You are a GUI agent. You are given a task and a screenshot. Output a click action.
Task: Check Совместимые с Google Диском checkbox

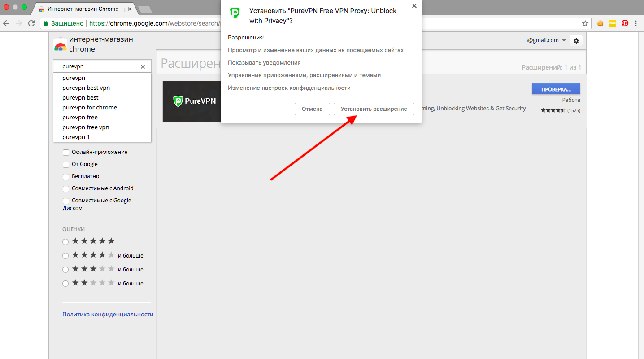[x=66, y=201]
